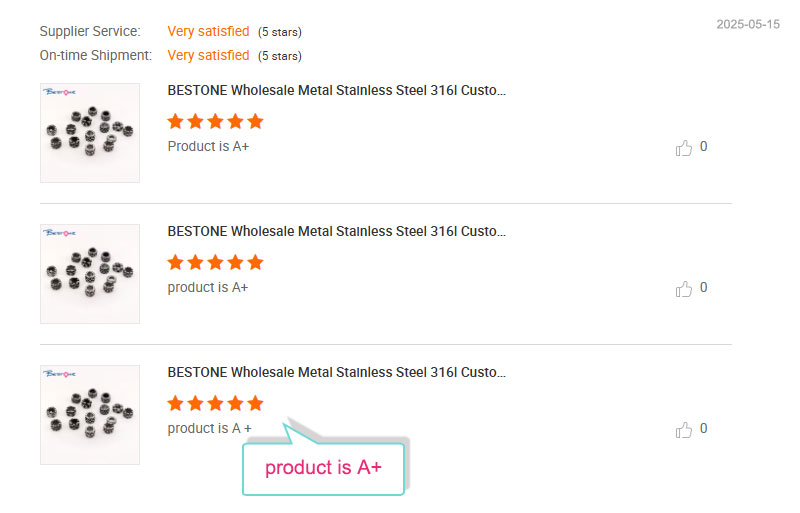
Task: Click the second review's five-star rating
Action: coord(215,262)
